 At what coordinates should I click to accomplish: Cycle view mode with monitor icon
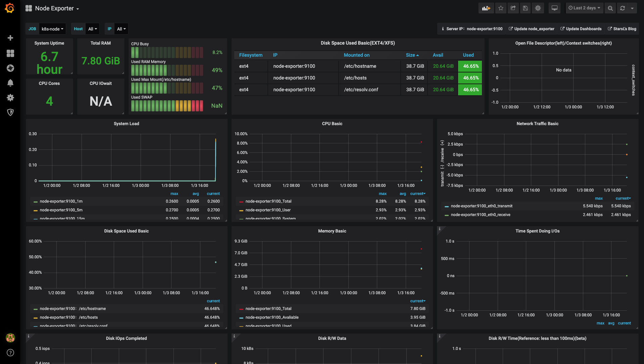coord(554,8)
